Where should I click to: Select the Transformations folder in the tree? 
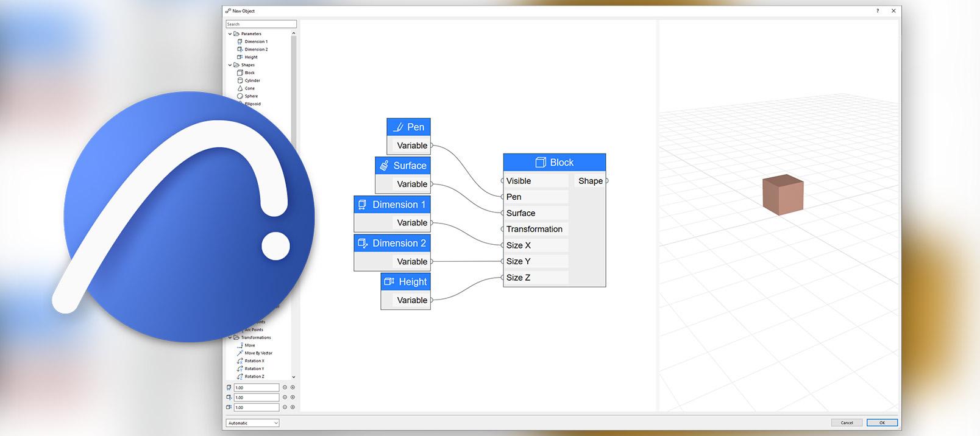click(x=253, y=337)
